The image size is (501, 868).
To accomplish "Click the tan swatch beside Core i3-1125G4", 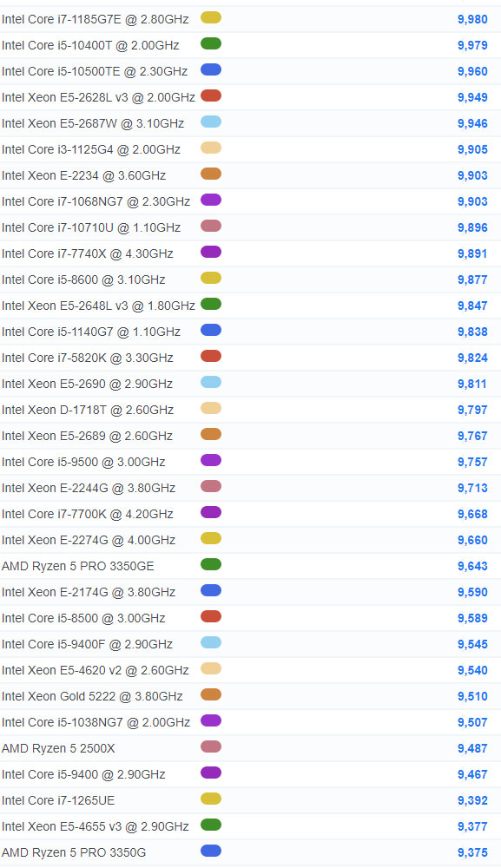I will tap(211, 148).
